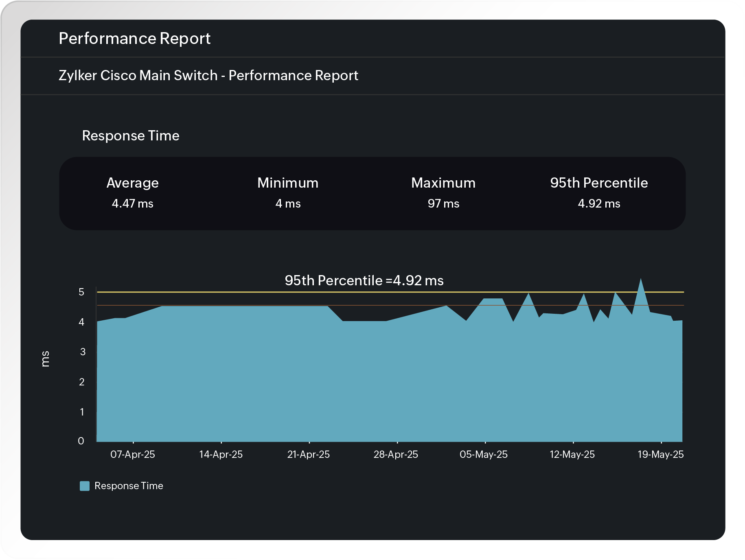Click the Maximum value 97 ms
This screenshot has width=745, height=560.
pos(443,203)
